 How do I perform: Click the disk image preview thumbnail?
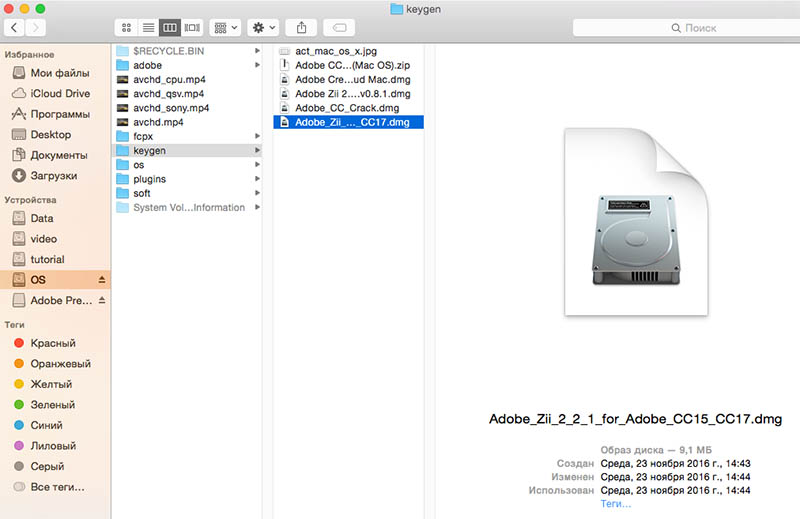[x=636, y=221]
